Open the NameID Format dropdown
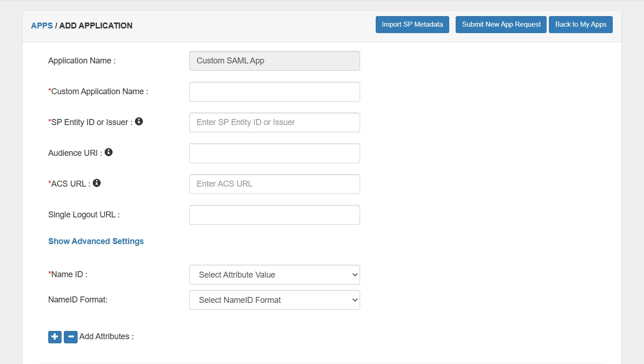The image size is (644, 364). [275, 300]
